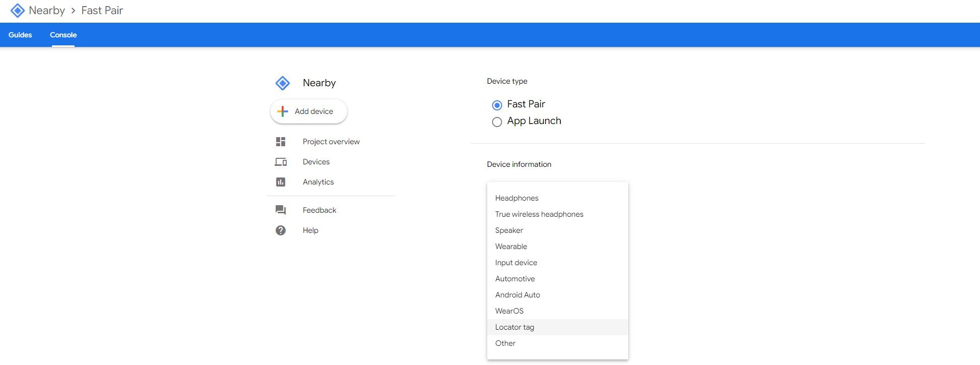Select the Fast Pair radio button

pyautogui.click(x=497, y=105)
